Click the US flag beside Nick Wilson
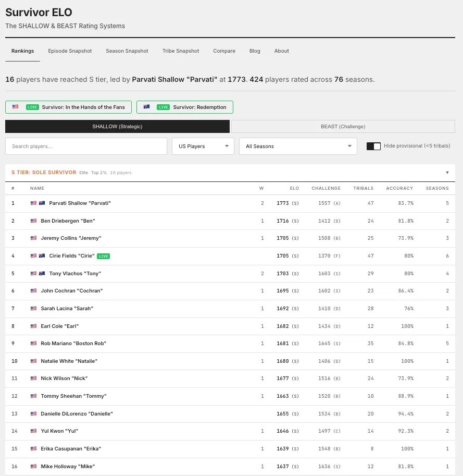463x476 pixels. [34, 379]
